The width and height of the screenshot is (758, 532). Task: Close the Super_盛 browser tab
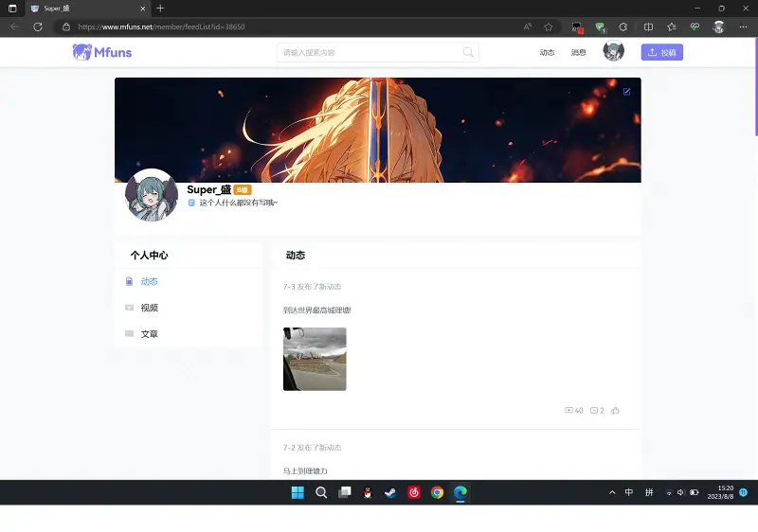[x=143, y=9]
